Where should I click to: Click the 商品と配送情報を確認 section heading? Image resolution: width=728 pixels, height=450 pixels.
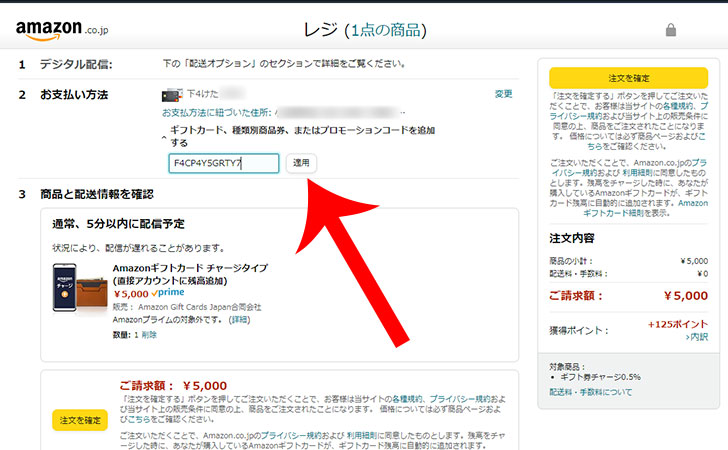[x=97, y=194]
